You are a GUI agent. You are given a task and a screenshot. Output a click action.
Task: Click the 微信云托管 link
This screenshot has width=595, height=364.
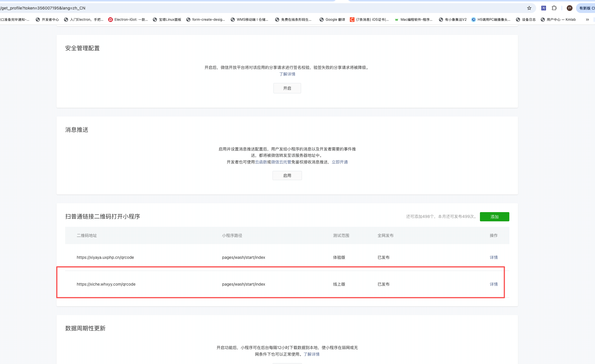tap(281, 162)
